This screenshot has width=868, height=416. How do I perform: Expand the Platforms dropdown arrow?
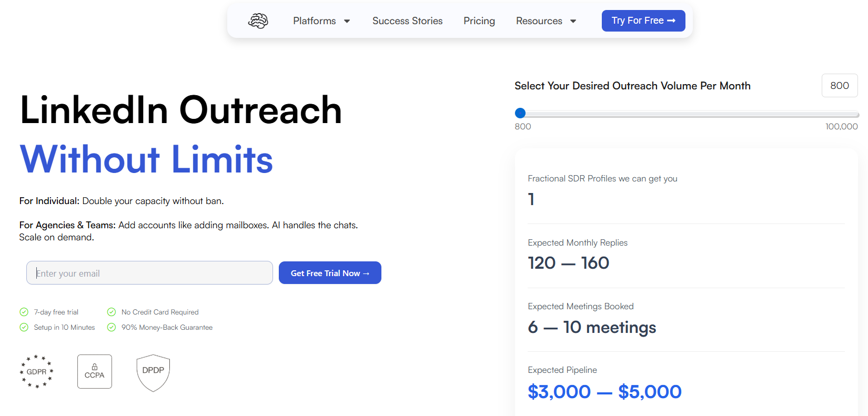pyautogui.click(x=347, y=21)
